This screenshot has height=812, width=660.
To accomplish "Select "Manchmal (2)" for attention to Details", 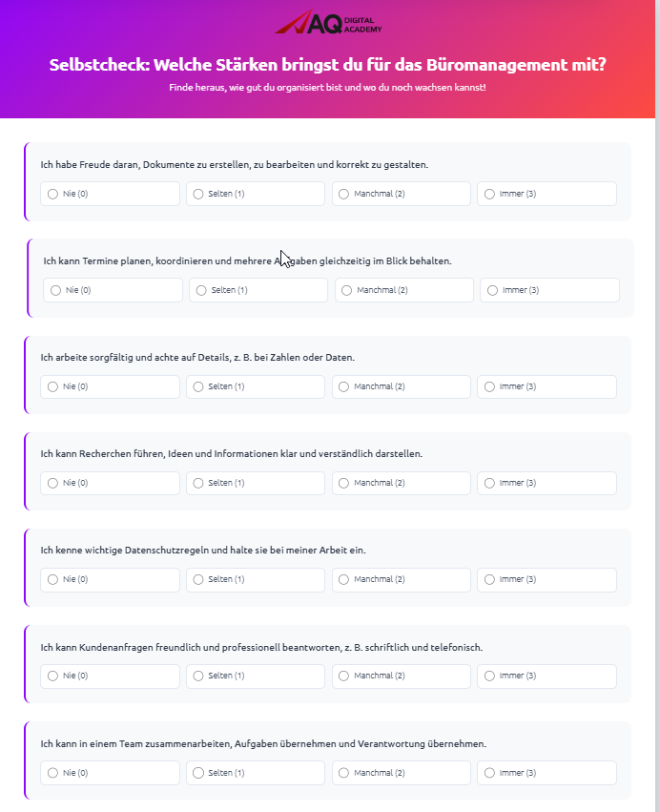I will (343, 386).
